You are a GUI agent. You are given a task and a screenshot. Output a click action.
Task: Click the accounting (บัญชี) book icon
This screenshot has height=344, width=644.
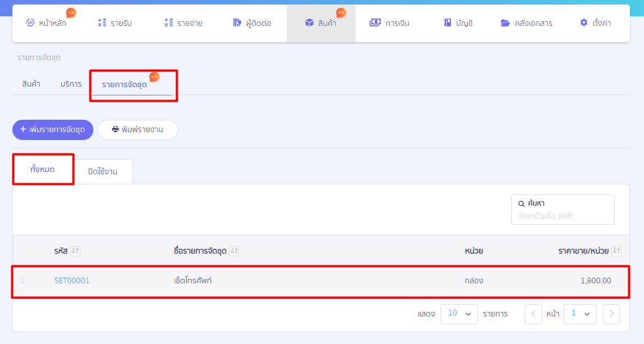tap(448, 23)
